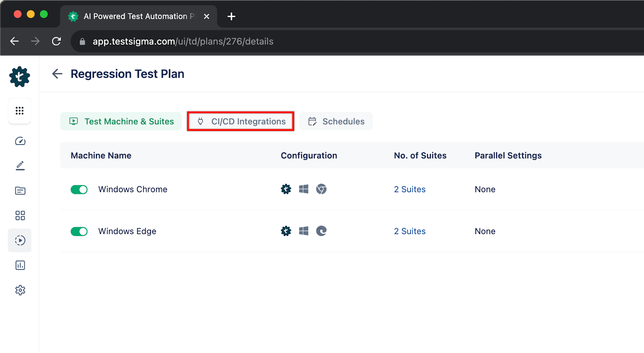The width and height of the screenshot is (644, 353).
Task: Open 2 Suites link for Windows Chrome
Action: click(409, 189)
